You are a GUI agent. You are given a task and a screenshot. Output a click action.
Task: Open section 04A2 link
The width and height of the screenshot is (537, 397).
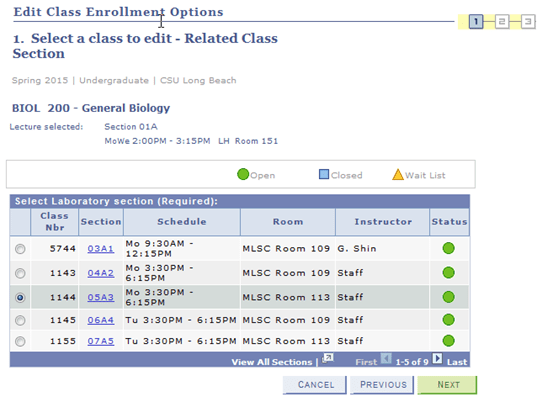click(100, 273)
